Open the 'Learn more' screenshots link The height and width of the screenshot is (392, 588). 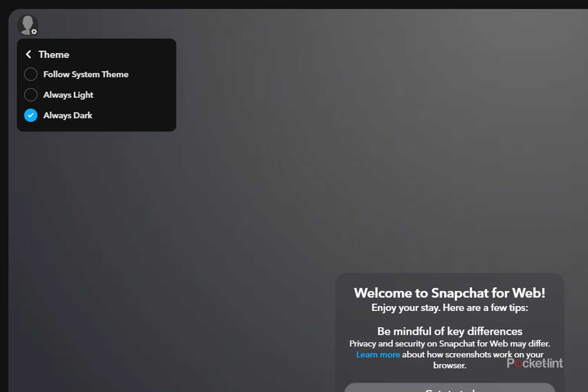(x=378, y=354)
